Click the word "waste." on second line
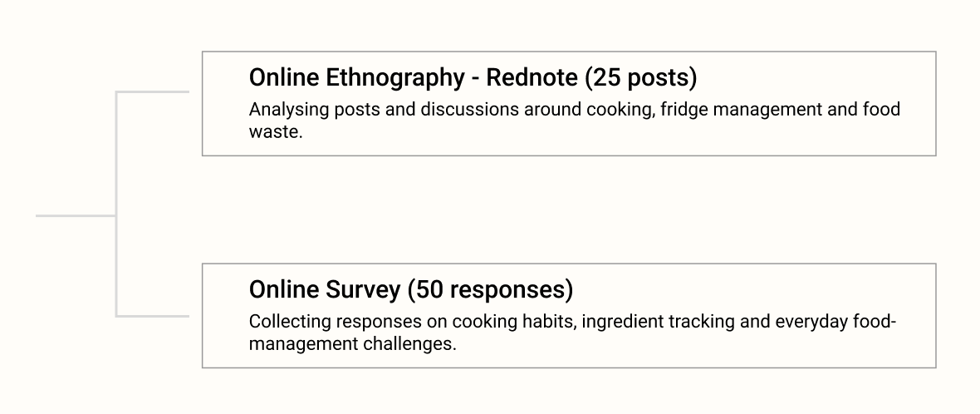The height and width of the screenshot is (414, 980). (x=276, y=132)
